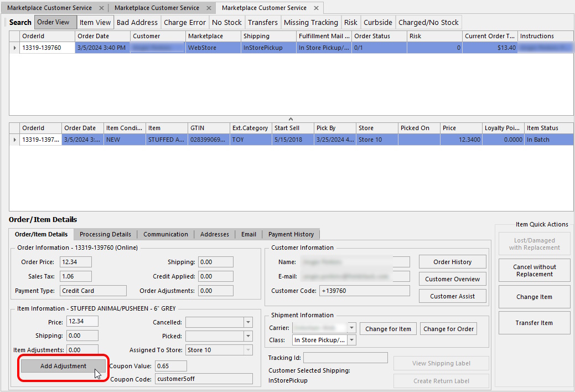575x392 pixels.
Task: Click the Tracking Id field
Action: (x=345, y=358)
